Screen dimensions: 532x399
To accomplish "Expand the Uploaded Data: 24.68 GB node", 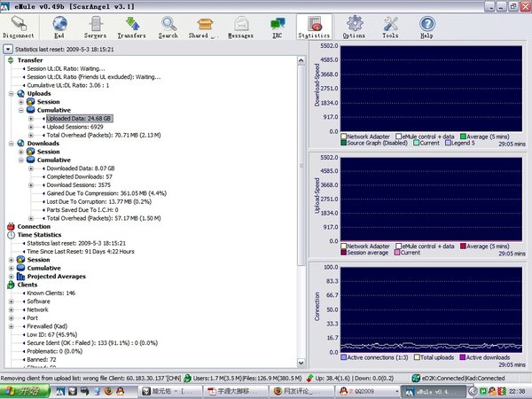I will tap(31, 119).
